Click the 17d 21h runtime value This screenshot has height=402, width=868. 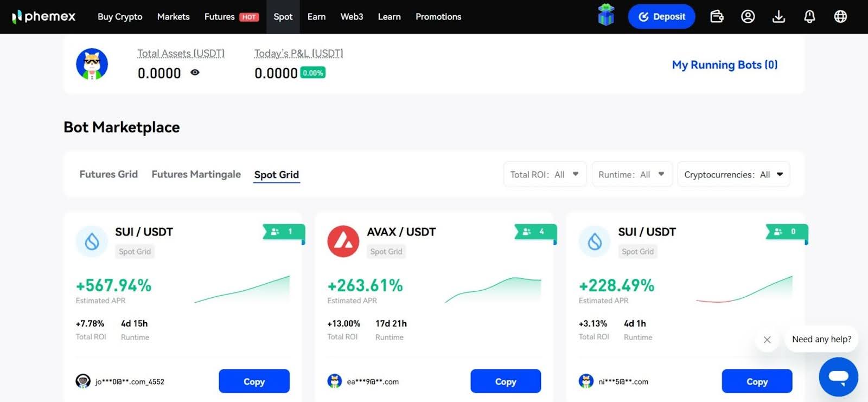[x=391, y=323]
